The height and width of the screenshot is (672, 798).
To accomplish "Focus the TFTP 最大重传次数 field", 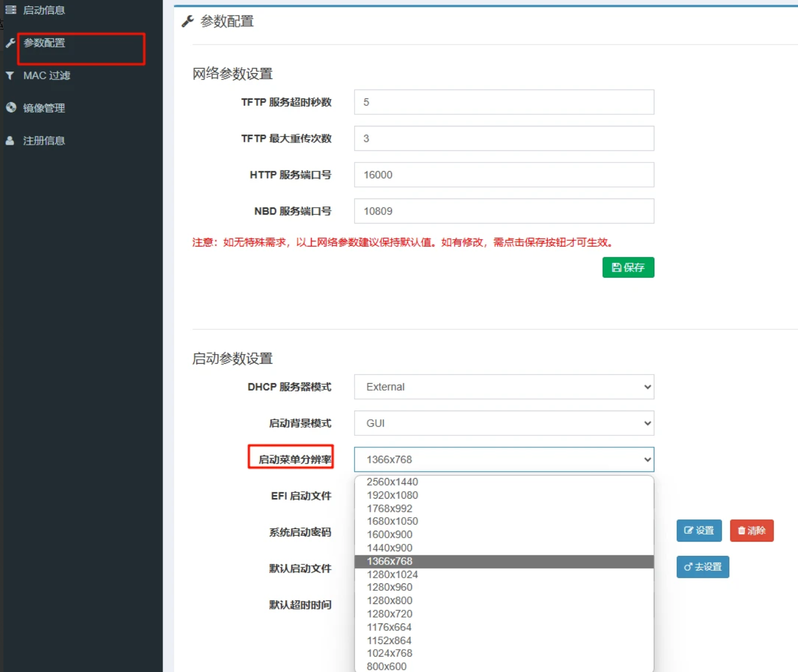I will point(504,138).
